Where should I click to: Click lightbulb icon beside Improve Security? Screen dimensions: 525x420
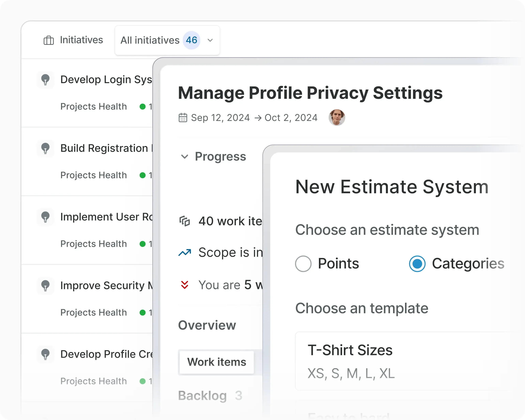pos(45,286)
